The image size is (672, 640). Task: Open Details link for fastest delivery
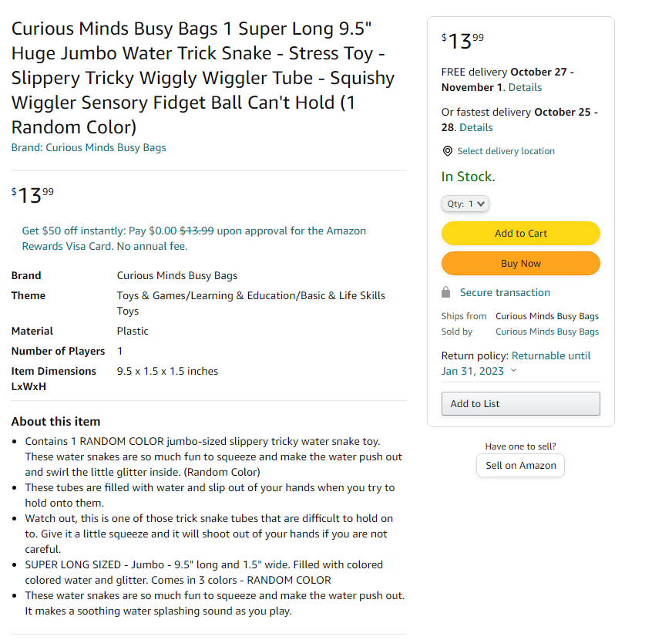(x=476, y=127)
